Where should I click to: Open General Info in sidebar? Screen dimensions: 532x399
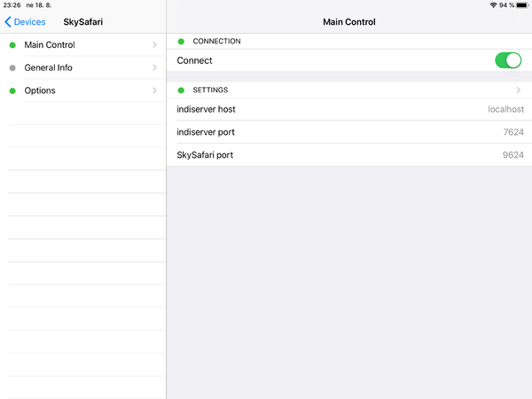pos(83,67)
